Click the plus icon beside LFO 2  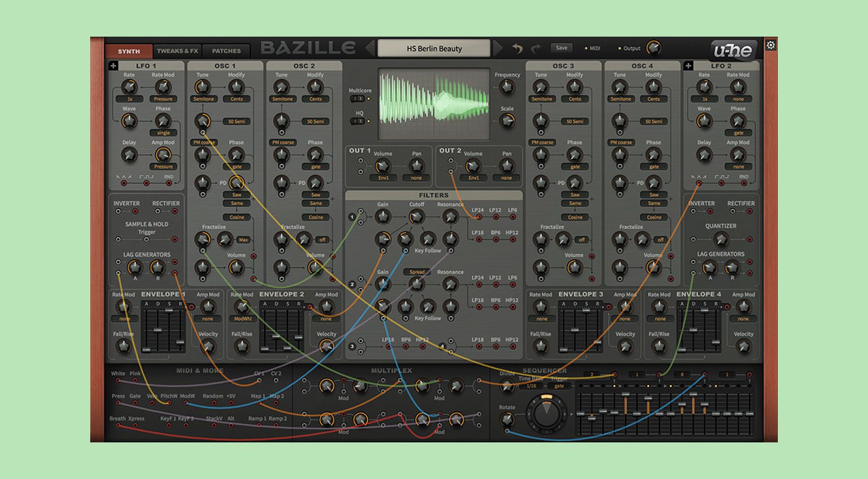688,66
